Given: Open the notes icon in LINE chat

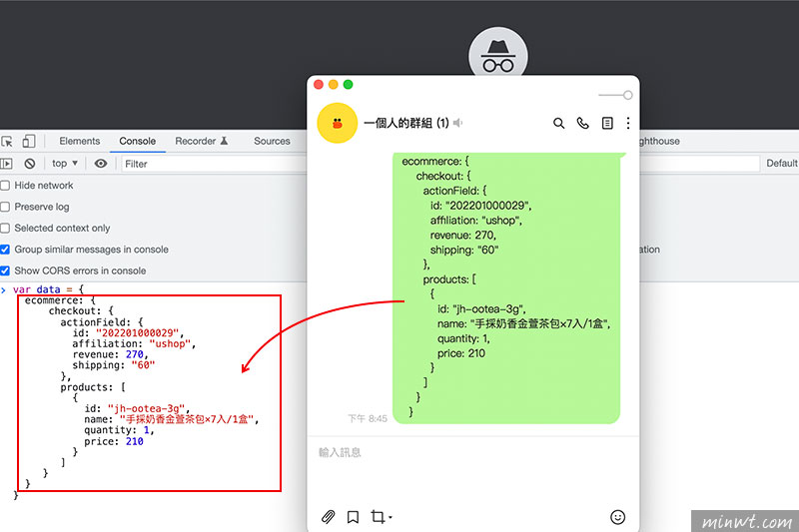Looking at the screenshot, I should [607, 123].
